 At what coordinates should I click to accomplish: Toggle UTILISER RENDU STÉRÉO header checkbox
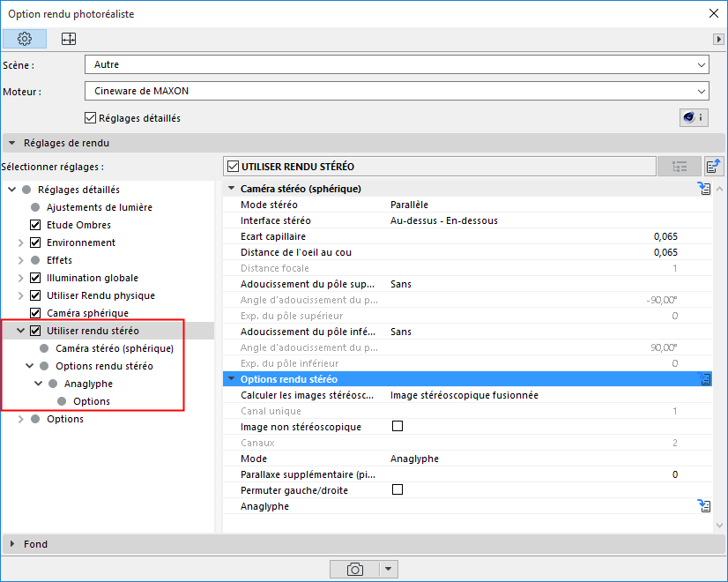(233, 167)
